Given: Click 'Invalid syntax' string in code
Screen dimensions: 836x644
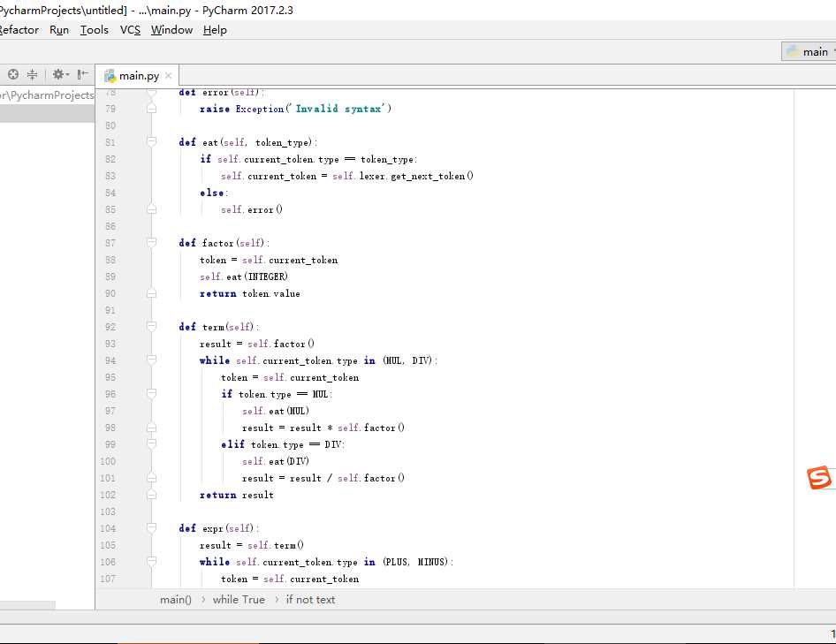Looking at the screenshot, I should (x=338, y=109).
